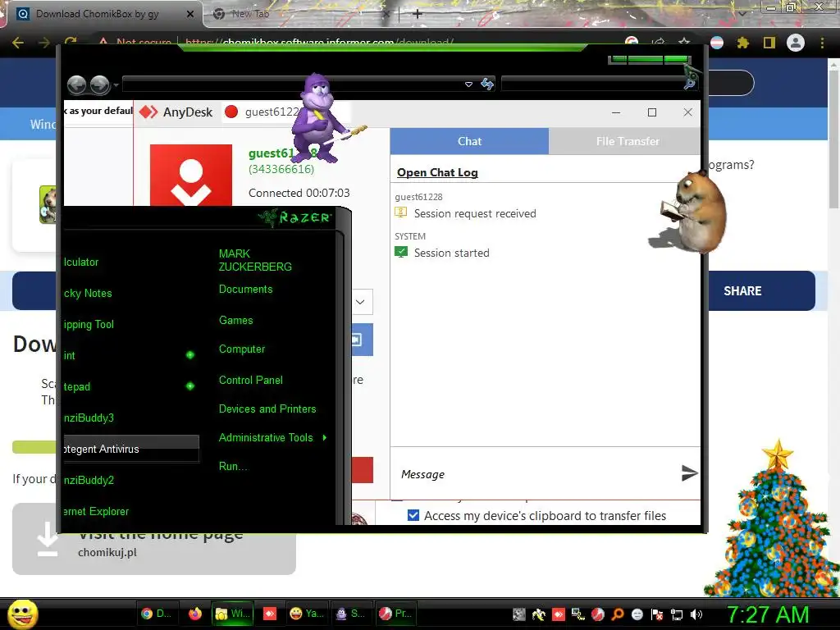The image size is (840, 630).
Task: Click the Explorer window's forward button
Action: point(99,84)
